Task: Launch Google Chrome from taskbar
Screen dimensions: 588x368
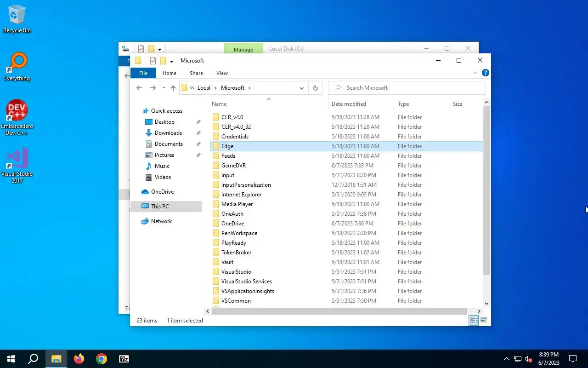Action: tap(102, 359)
